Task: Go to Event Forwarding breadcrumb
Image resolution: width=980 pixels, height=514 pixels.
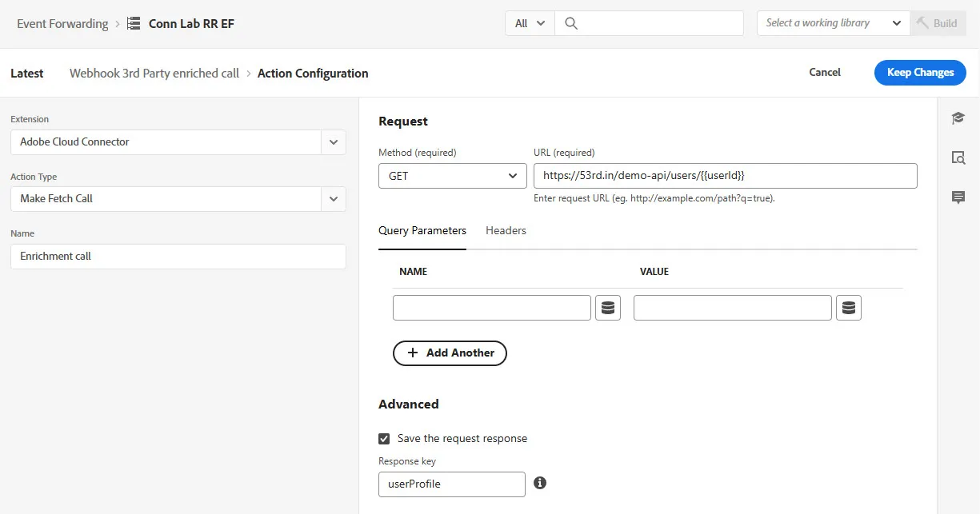Action: pyautogui.click(x=62, y=23)
